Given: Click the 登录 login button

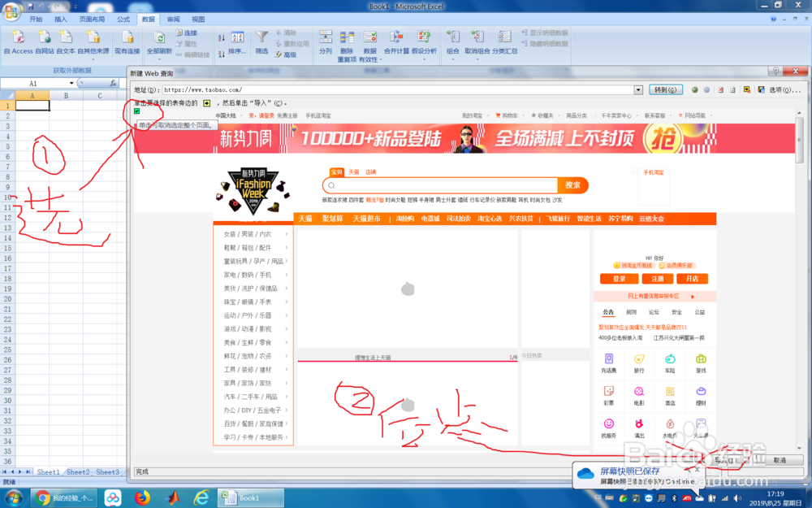Looking at the screenshot, I should tap(619, 278).
